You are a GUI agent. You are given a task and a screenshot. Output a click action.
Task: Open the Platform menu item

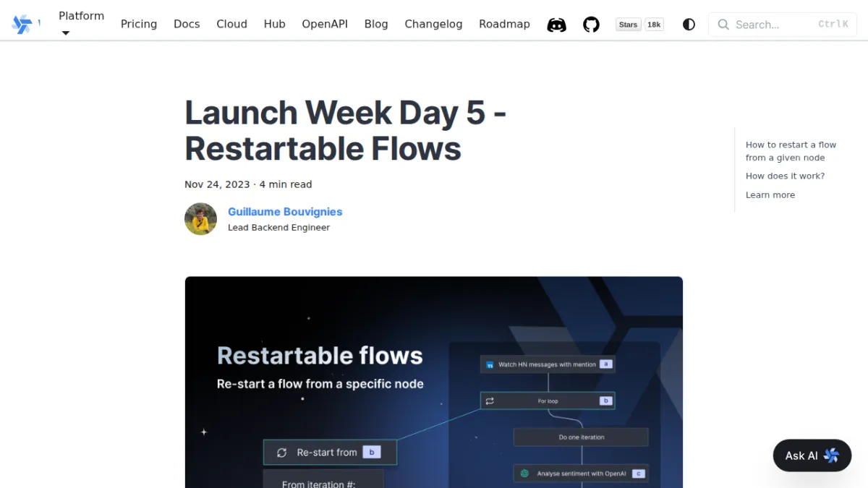point(81,16)
